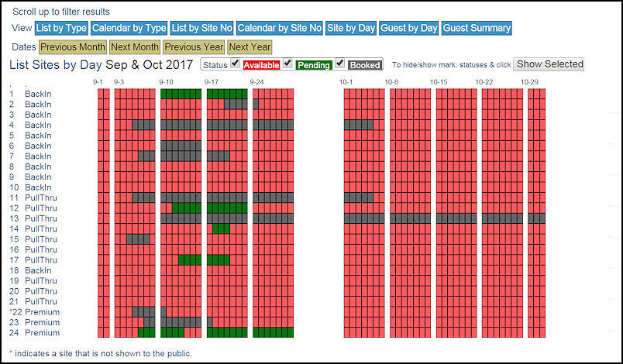This screenshot has height=364, width=623.
Task: Go to Next Month
Action: tap(134, 47)
